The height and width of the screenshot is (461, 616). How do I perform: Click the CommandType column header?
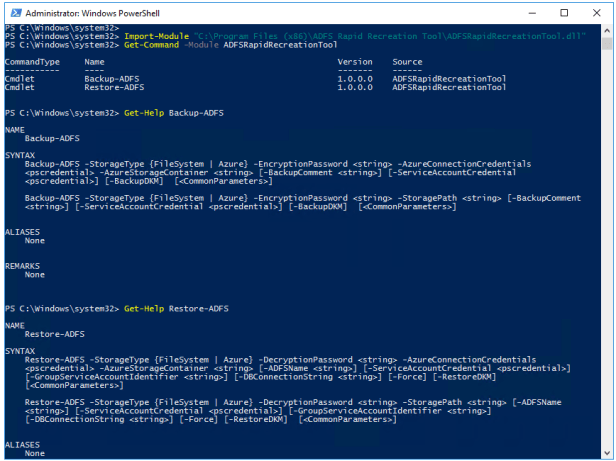coord(32,62)
